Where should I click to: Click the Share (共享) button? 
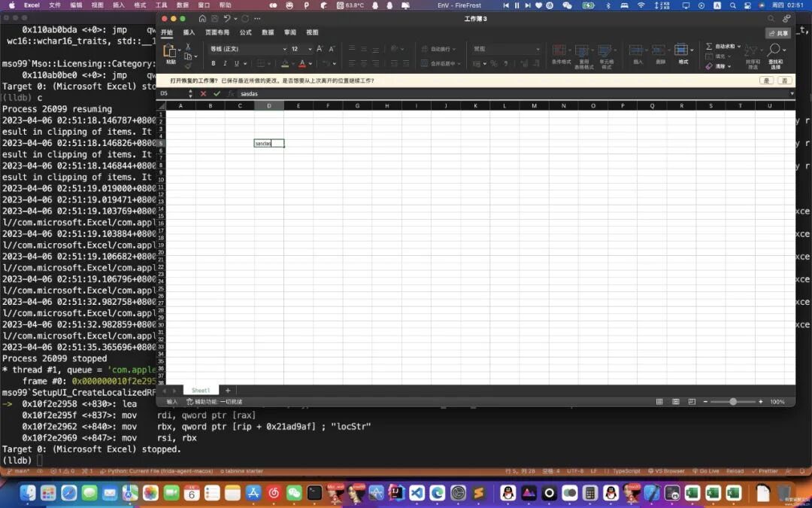pos(778,32)
